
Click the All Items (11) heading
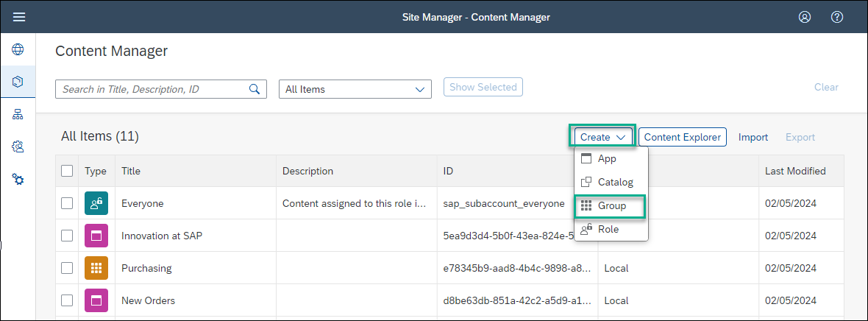pyautogui.click(x=99, y=136)
